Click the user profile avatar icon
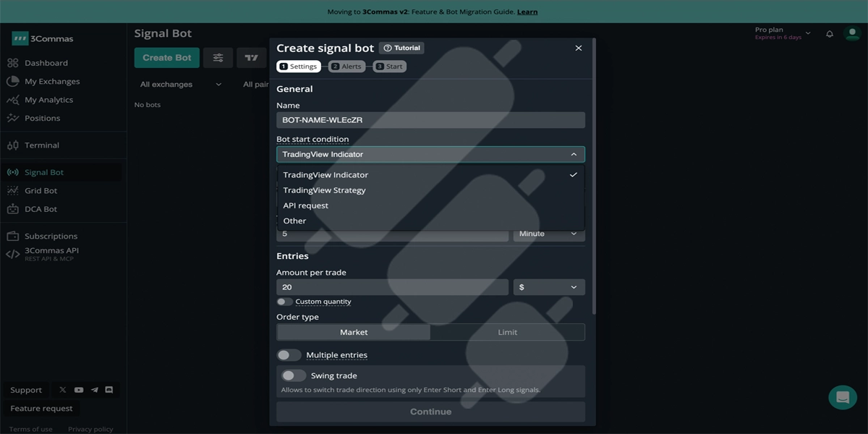 pos(851,34)
